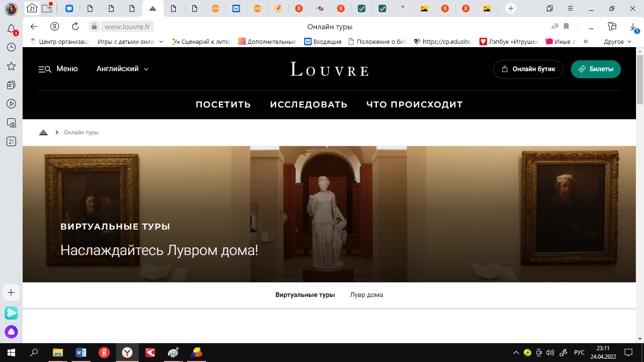
Task: Open the downloads arrow icon
Action: 633,27
